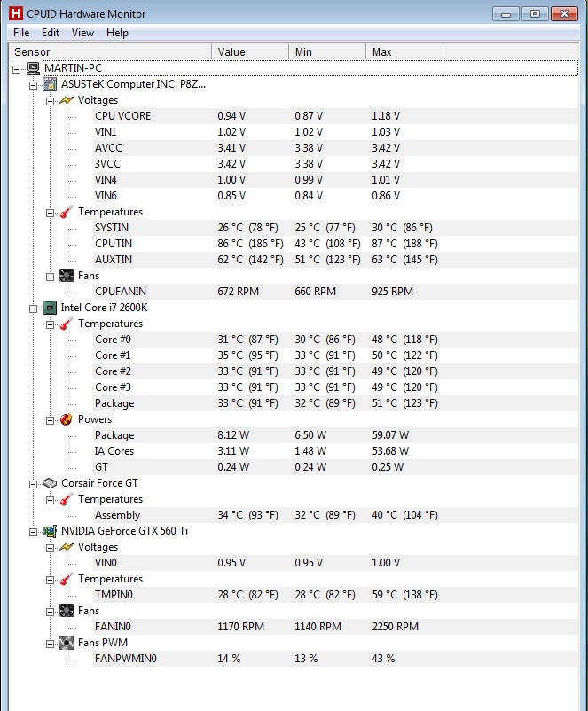Select the CPUTIN temperature row
The height and width of the screenshot is (711, 588).
(x=335, y=244)
